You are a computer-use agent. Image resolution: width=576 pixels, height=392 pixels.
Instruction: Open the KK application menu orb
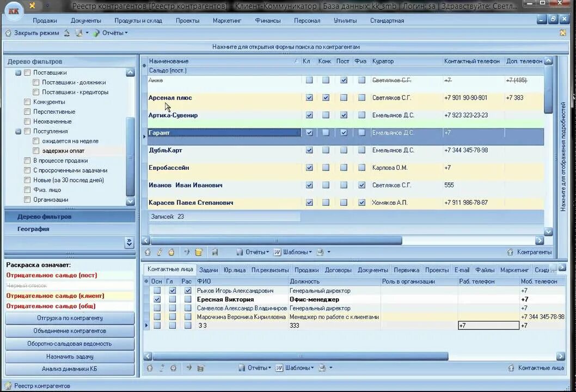[14, 11]
